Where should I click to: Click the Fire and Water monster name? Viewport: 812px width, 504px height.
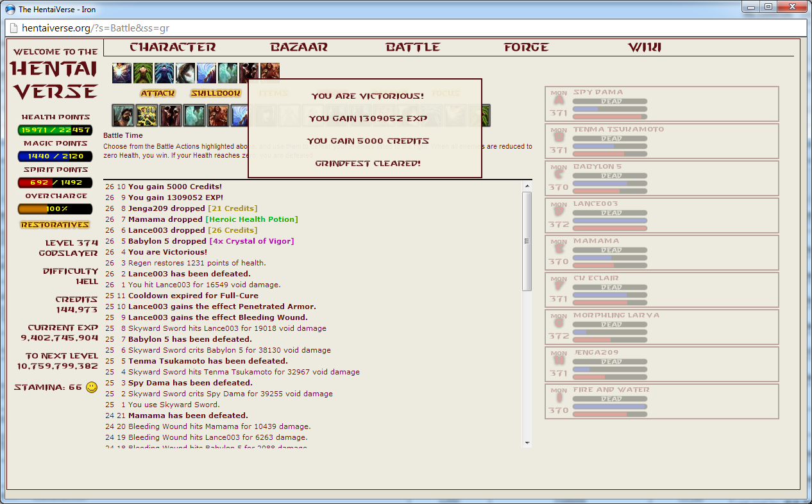point(611,390)
